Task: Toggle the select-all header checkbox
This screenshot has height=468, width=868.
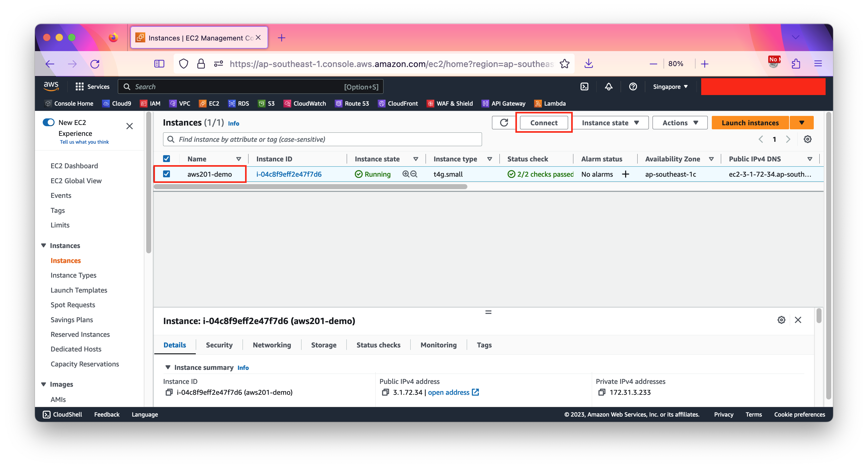Action: point(166,159)
